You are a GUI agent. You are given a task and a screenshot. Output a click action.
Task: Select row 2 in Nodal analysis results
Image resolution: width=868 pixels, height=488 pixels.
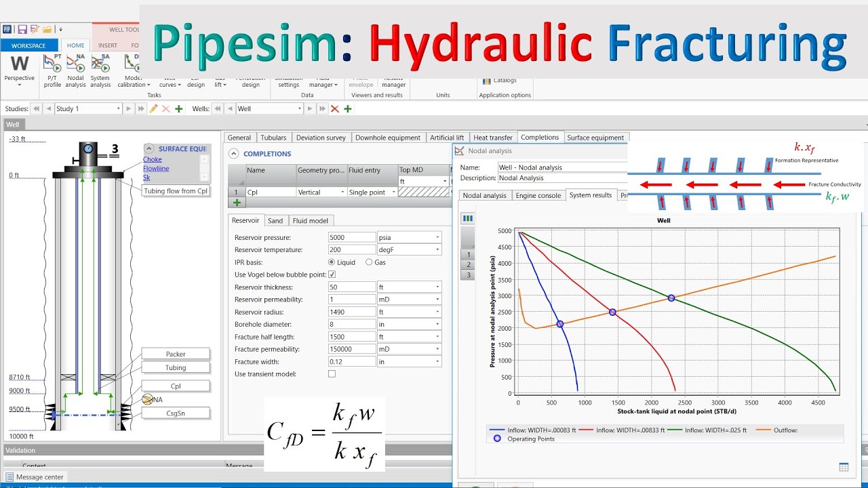click(x=467, y=264)
